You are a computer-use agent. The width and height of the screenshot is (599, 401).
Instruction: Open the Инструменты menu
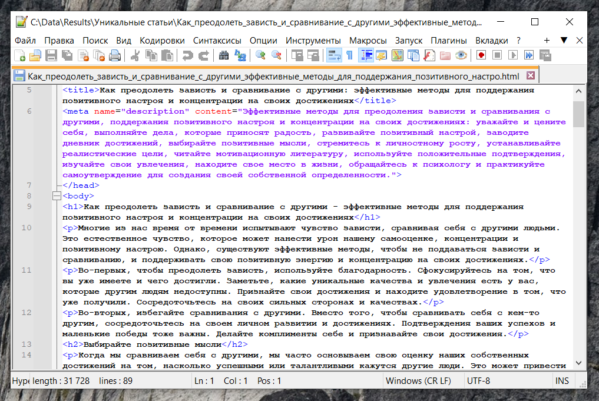[x=313, y=40]
